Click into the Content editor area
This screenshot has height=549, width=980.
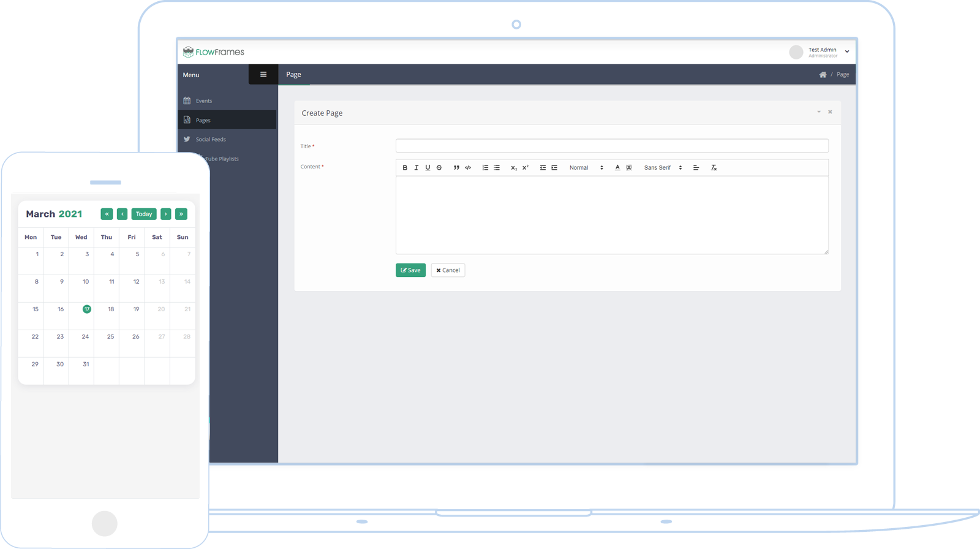tap(612, 215)
